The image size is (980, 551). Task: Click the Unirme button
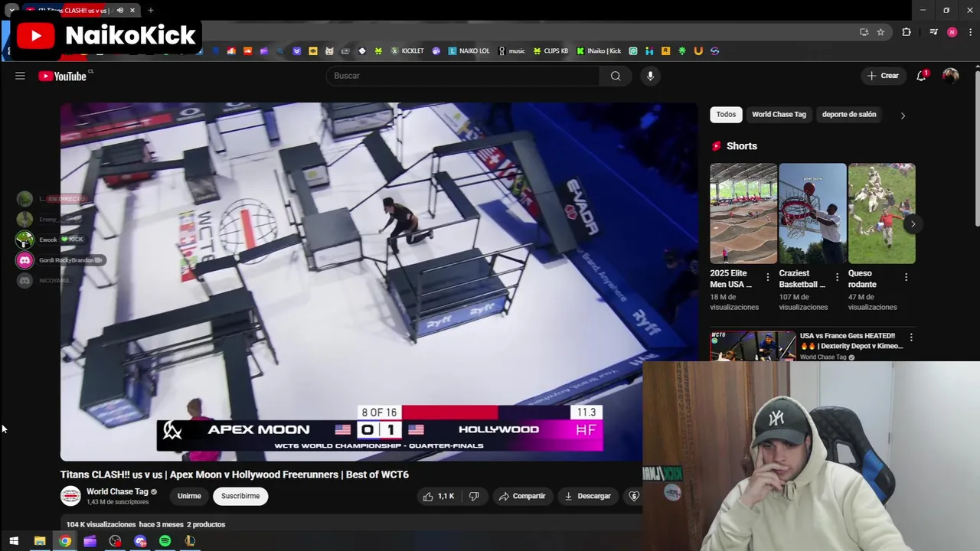click(x=189, y=496)
